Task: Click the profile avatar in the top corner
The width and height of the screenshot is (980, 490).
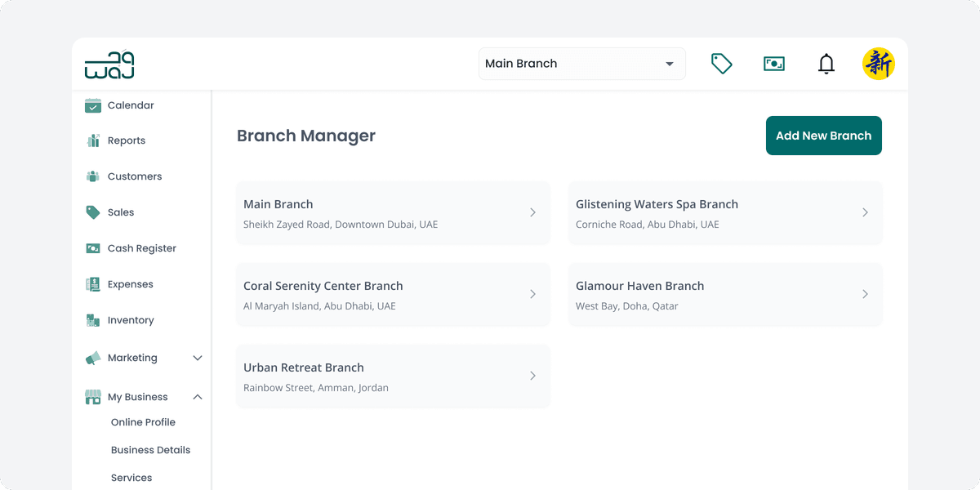Action: pyautogui.click(x=879, y=63)
